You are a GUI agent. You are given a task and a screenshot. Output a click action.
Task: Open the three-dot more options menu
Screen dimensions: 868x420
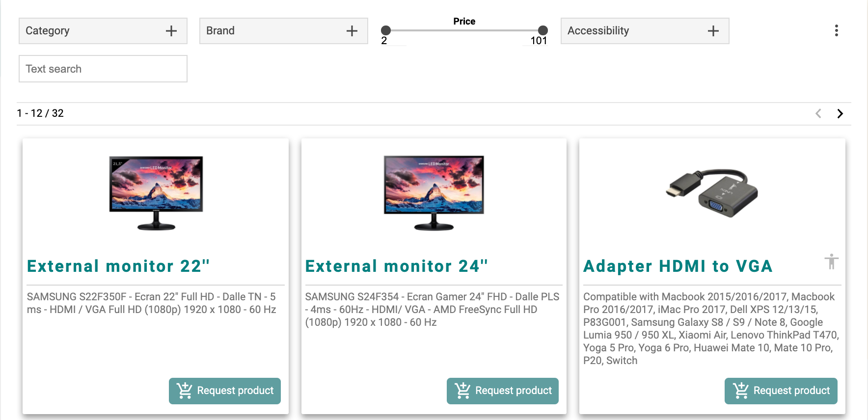click(x=836, y=30)
